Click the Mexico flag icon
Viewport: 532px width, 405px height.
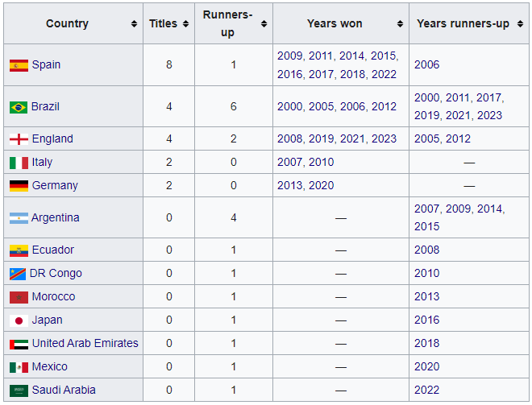point(19,367)
